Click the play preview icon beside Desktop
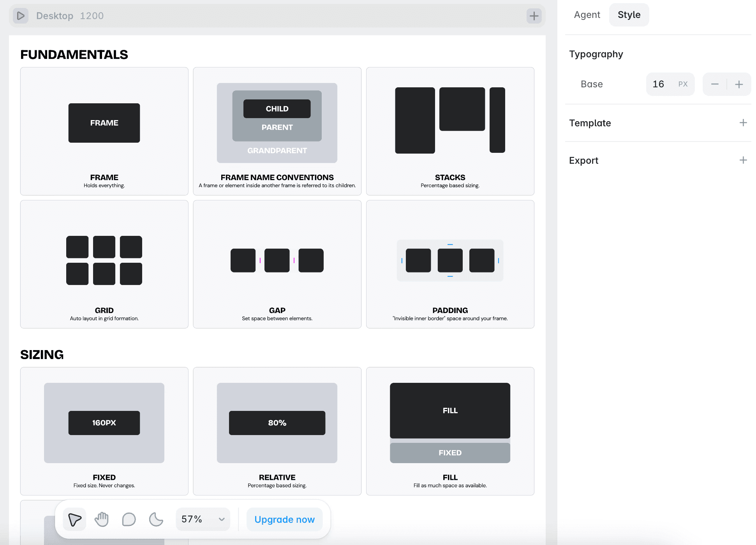This screenshot has height=545, width=756. tap(21, 16)
